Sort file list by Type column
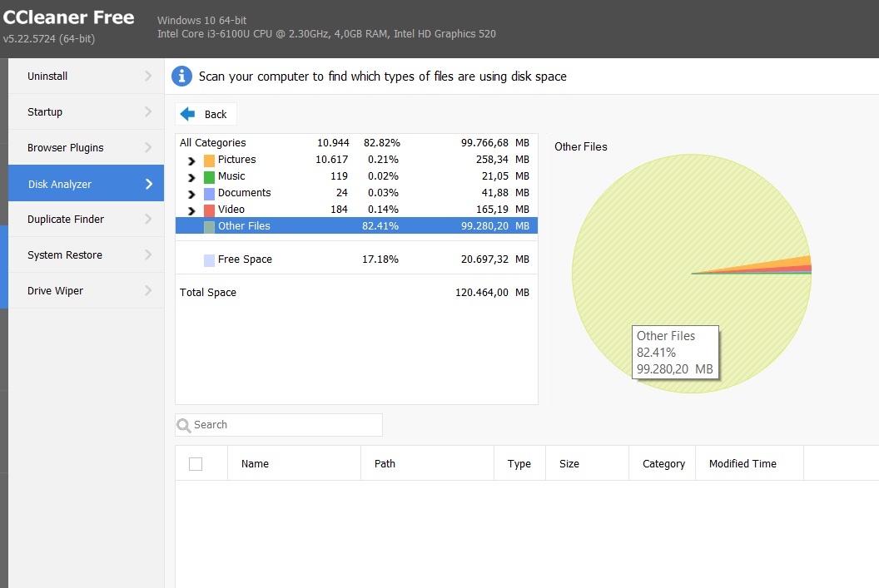The image size is (879, 588). 519,464
